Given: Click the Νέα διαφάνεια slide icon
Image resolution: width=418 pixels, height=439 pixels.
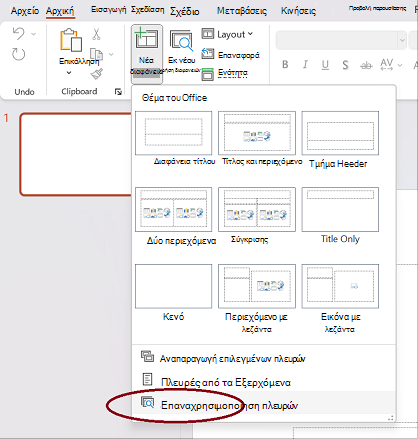Looking at the screenshot, I should (x=146, y=40).
